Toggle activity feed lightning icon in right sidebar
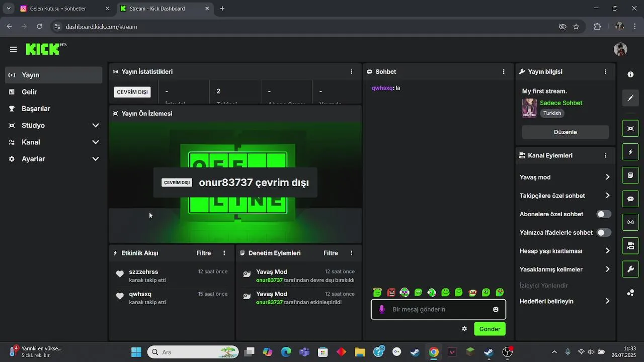 [630, 152]
